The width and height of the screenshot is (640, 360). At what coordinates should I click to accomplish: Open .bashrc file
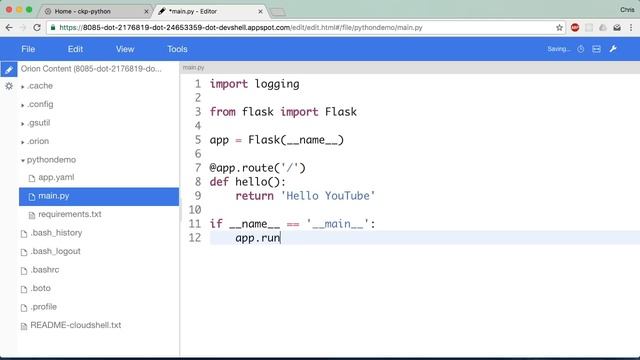45,270
